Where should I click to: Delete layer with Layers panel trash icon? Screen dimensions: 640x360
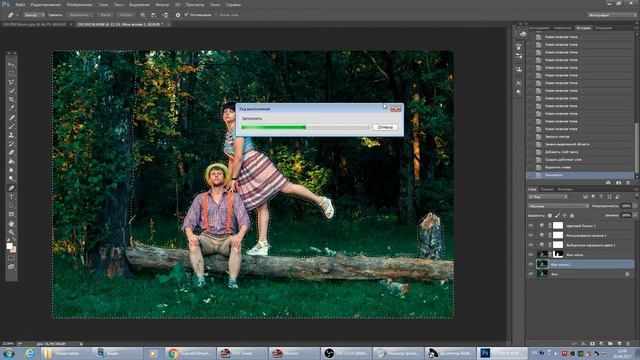click(628, 344)
